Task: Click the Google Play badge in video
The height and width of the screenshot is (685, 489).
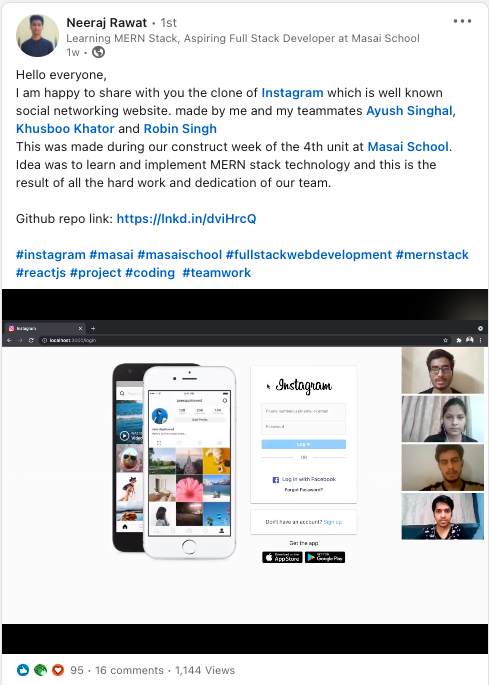Action: click(x=325, y=557)
